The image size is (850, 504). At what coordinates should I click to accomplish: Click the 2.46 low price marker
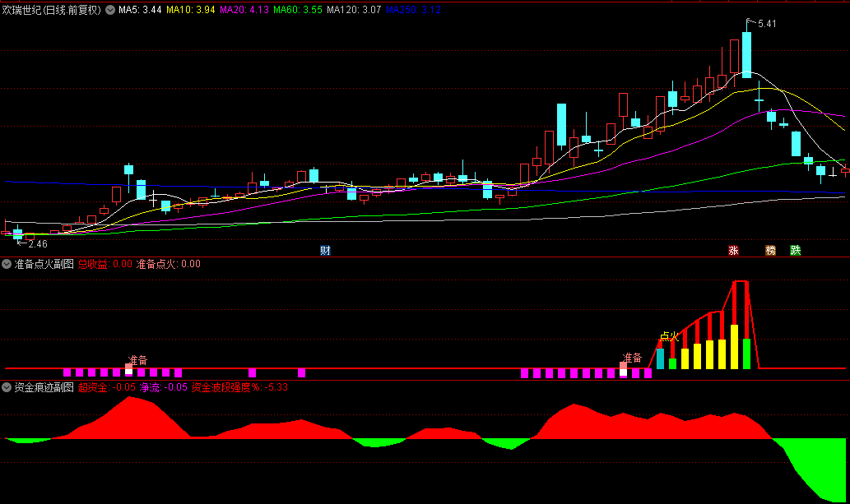tap(37, 244)
